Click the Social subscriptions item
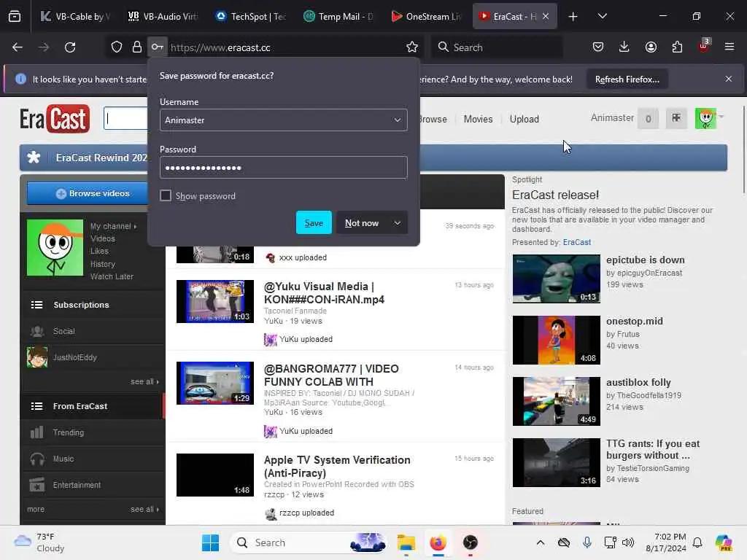747x560 pixels. 64,331
